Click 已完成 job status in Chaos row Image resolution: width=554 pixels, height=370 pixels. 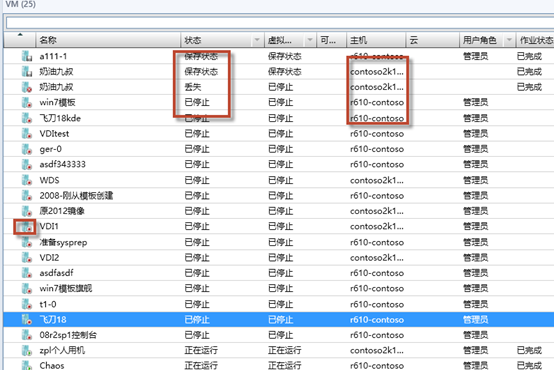[529, 365]
